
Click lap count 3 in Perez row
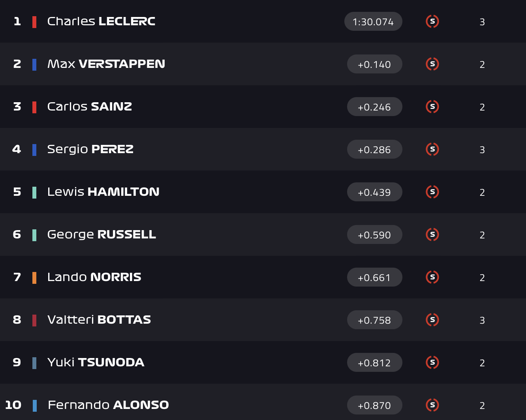tap(482, 150)
